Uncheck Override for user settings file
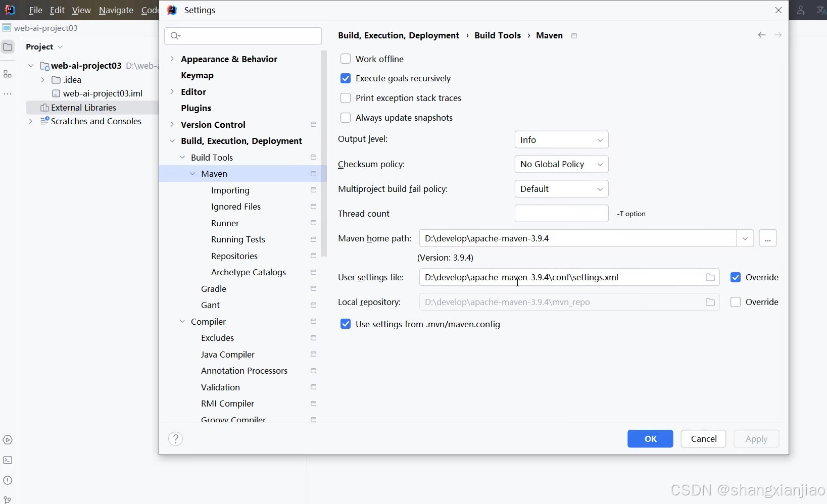Screen dimensions: 827x504 click(736, 277)
